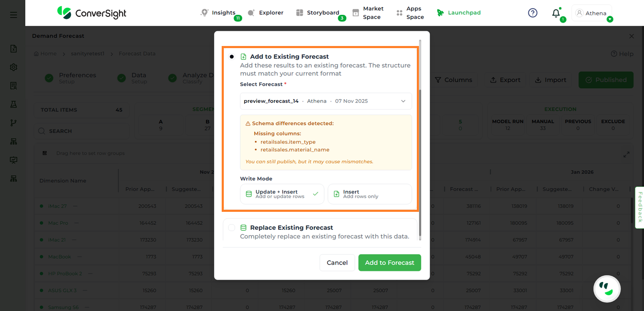Open Storyboard from top navigation
The width and height of the screenshot is (644, 311).
click(x=318, y=13)
